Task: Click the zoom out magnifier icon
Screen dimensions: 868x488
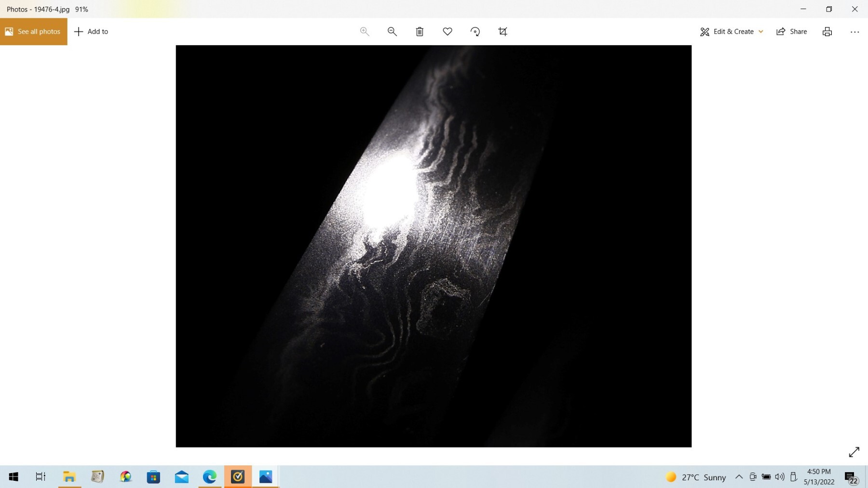Action: tap(392, 31)
